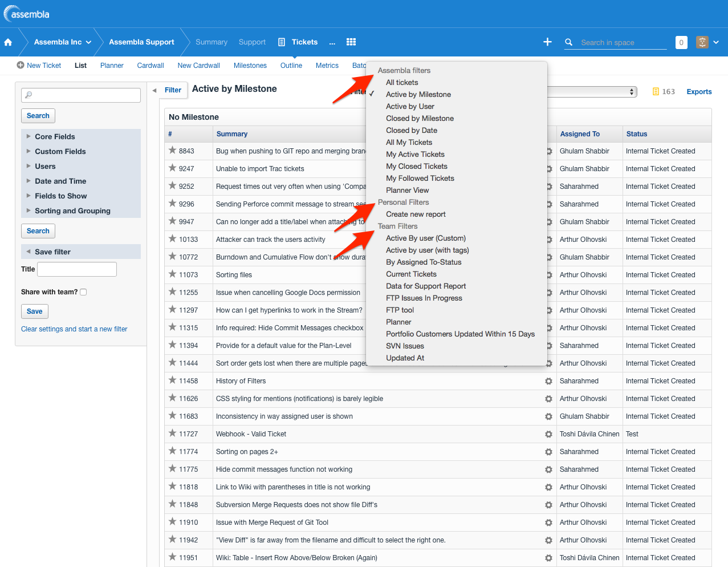Open the filter select dropdown arrows

[x=632, y=92]
